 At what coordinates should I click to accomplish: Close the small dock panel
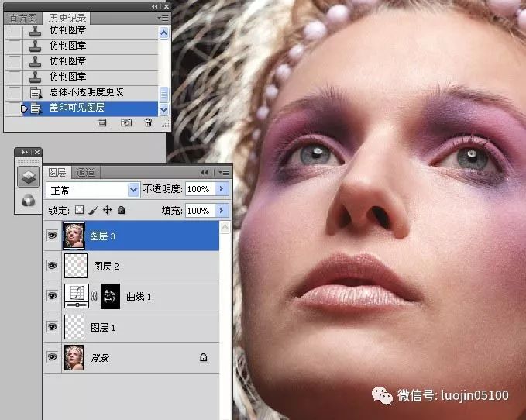pyautogui.click(x=37, y=153)
